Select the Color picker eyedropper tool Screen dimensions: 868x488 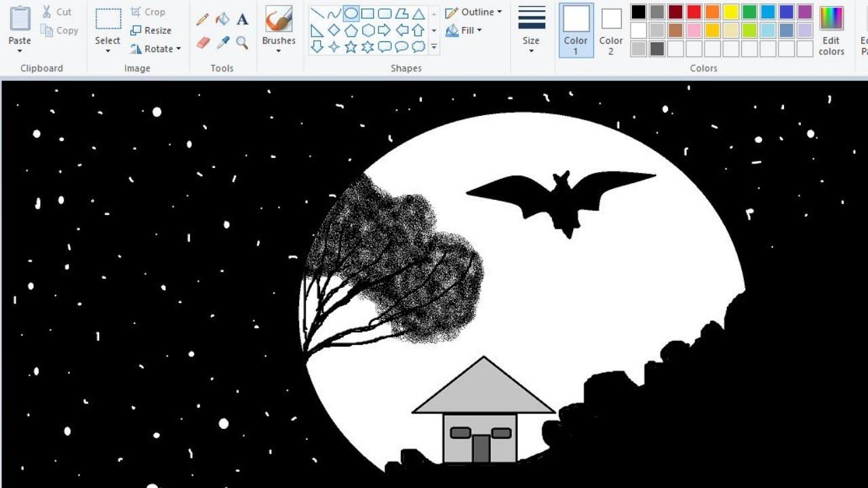click(x=222, y=43)
